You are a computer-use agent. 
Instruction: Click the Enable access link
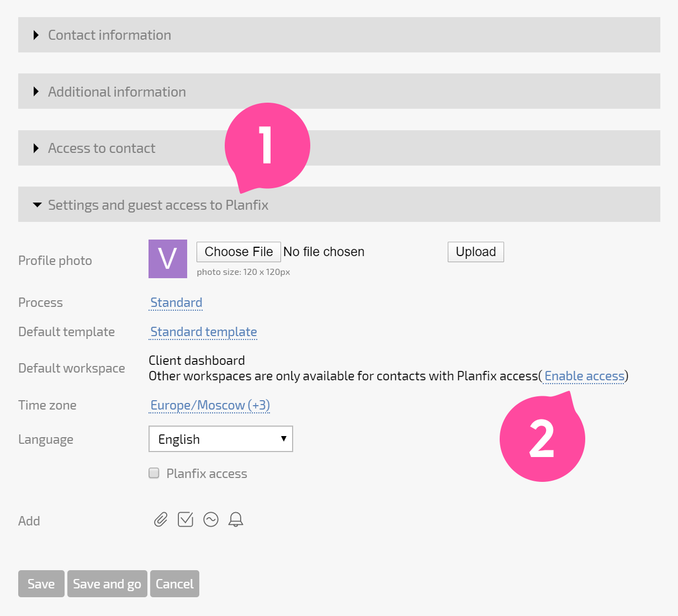click(x=584, y=376)
